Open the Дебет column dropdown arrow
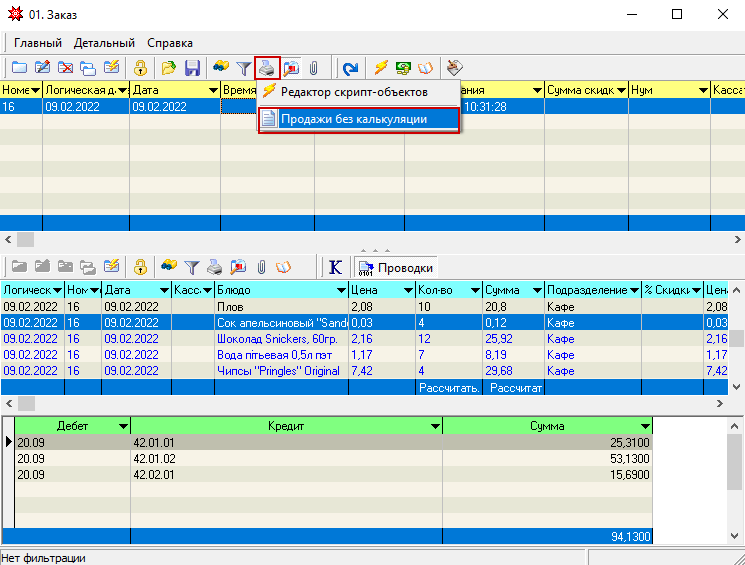 coord(121,426)
